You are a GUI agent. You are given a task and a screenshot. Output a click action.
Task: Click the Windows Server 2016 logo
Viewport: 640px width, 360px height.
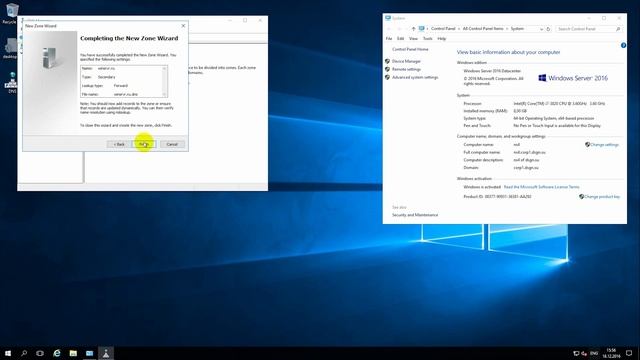[573, 78]
